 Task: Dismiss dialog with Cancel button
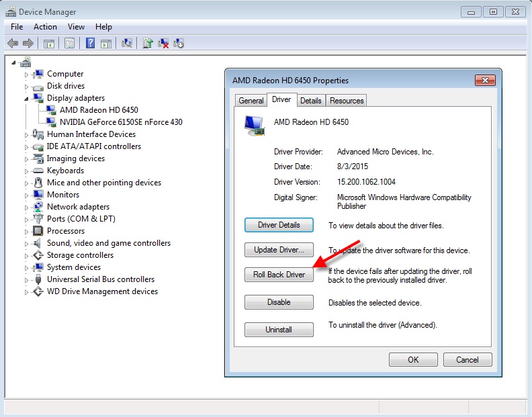468,360
